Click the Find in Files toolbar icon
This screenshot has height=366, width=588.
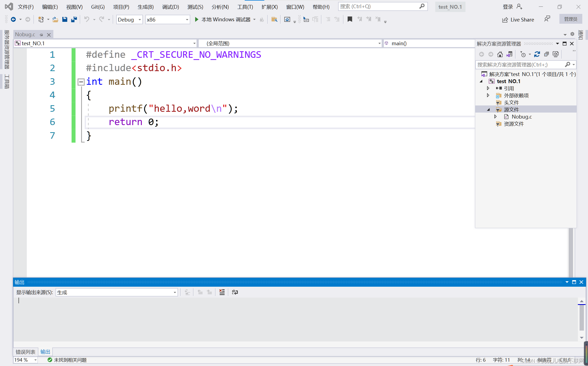[x=274, y=19]
